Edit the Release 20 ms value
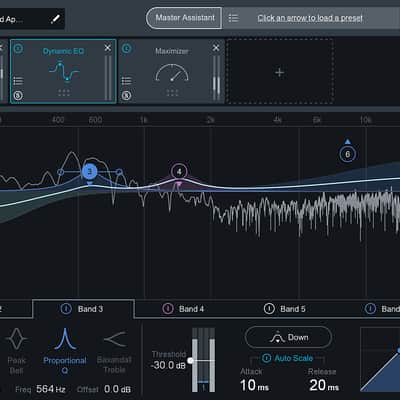Screen dimensions: 400x400 [x=324, y=386]
